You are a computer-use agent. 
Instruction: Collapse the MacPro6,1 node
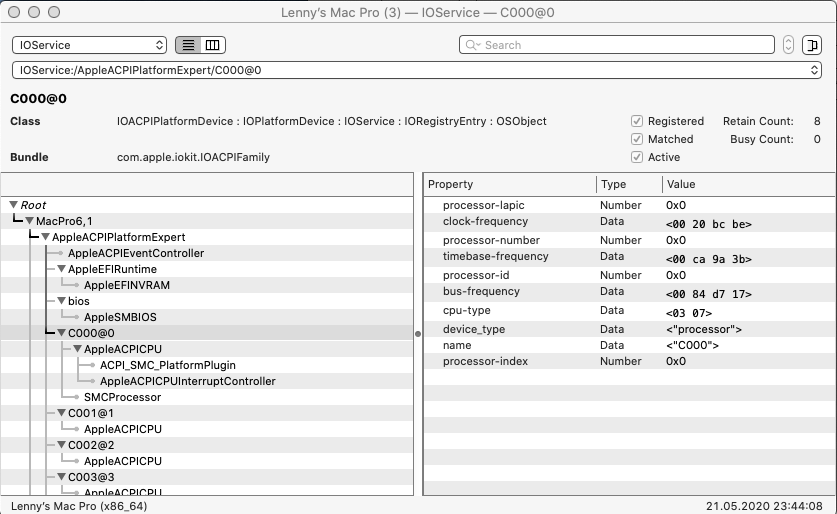[x=30, y=221]
